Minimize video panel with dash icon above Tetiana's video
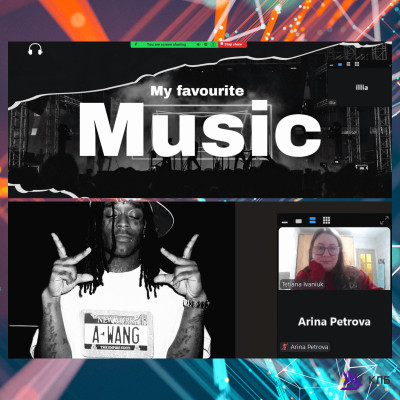Screen dimensions: 400x400 tap(285, 221)
